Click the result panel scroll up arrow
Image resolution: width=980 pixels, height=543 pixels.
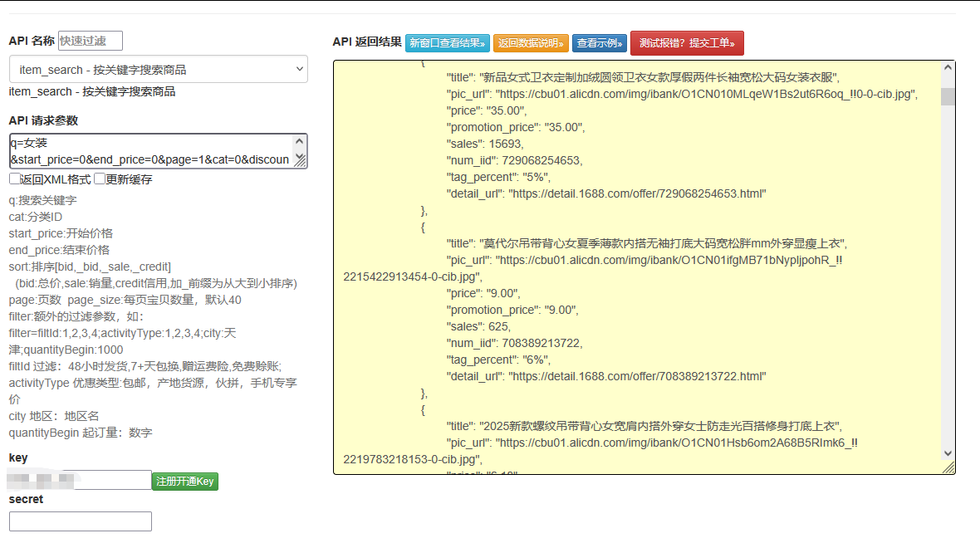(x=948, y=67)
